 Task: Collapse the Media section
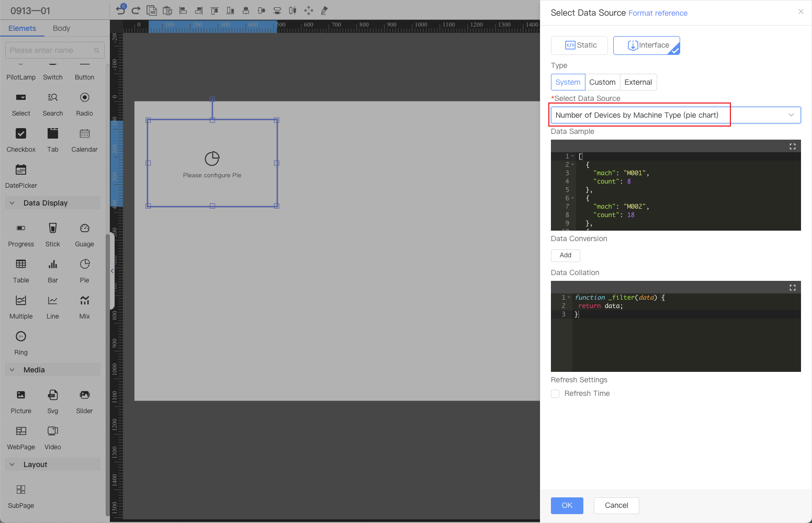[13, 370]
